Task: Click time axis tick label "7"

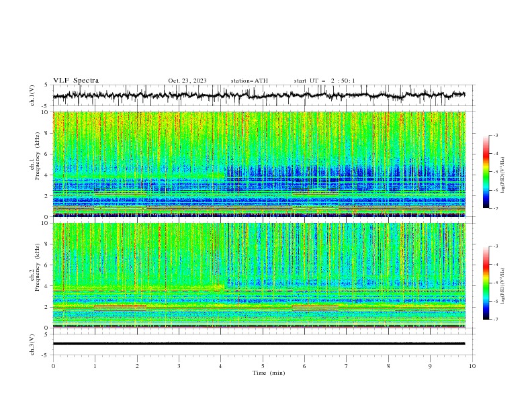Action: (347, 366)
